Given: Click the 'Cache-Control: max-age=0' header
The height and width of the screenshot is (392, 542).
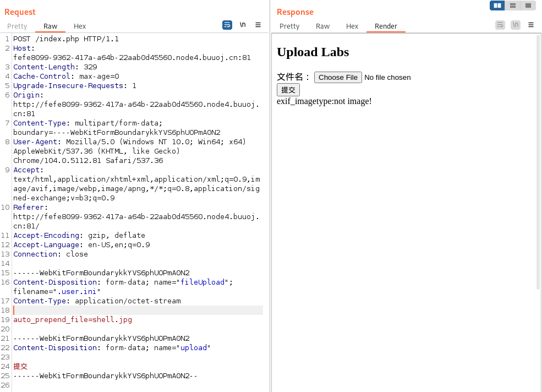Looking at the screenshot, I should pos(66,77).
